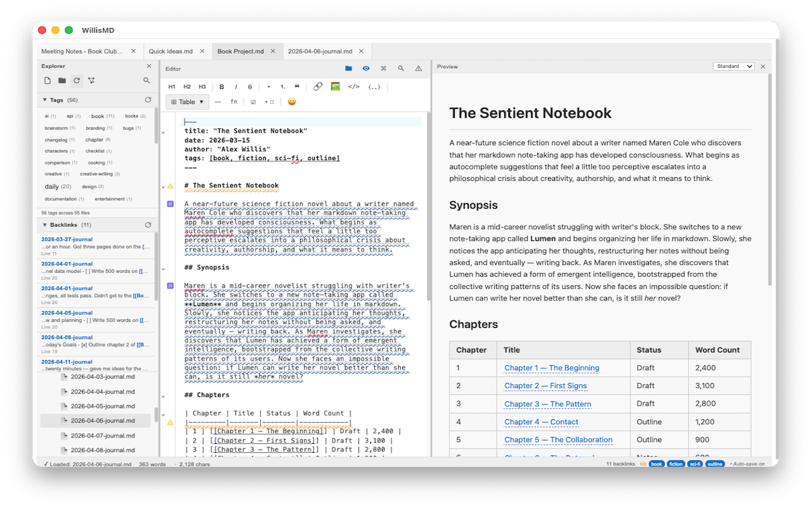Click the sci-fi tag pill in the status bar
This screenshot has width=812, height=508.
tap(695, 464)
